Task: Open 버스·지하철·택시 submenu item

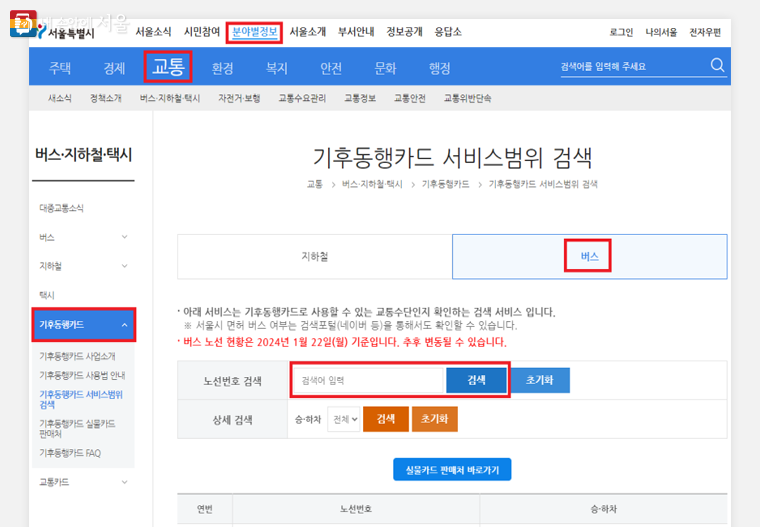Action: 170,98
